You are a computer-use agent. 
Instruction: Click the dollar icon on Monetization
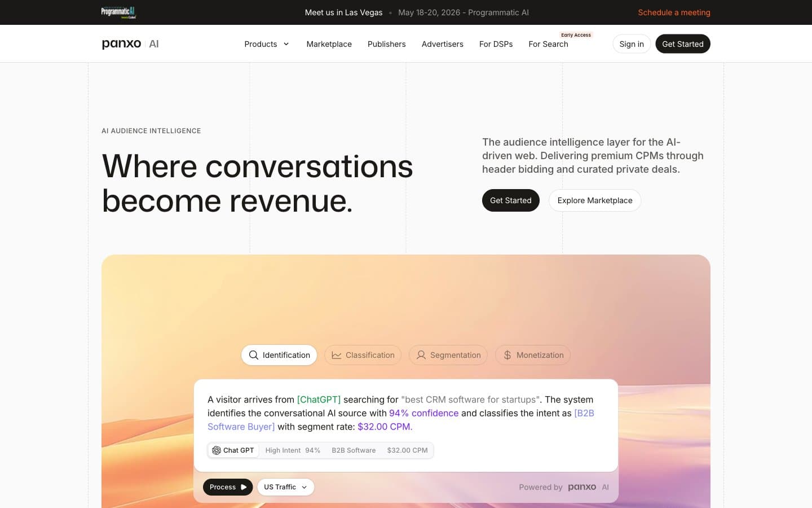[x=507, y=355]
